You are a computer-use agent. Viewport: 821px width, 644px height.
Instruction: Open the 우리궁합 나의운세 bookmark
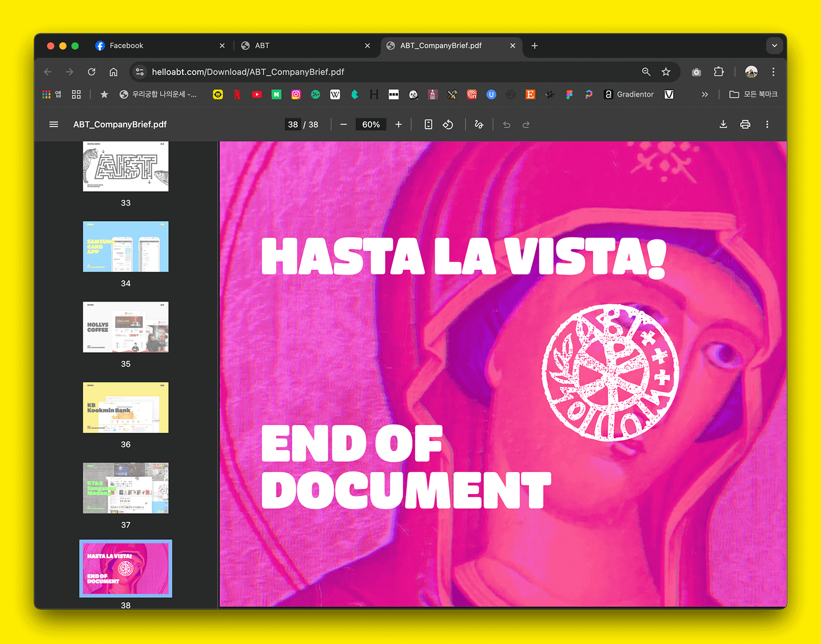click(x=158, y=94)
